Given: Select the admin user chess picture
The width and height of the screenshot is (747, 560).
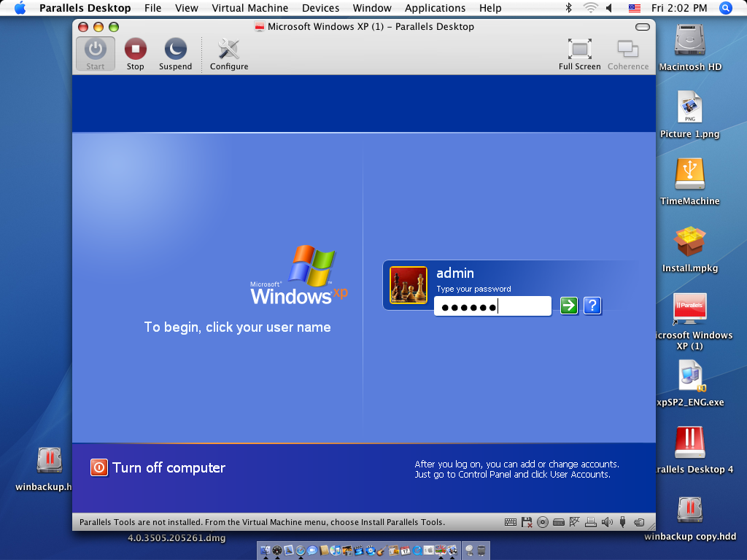Looking at the screenshot, I should 409,285.
